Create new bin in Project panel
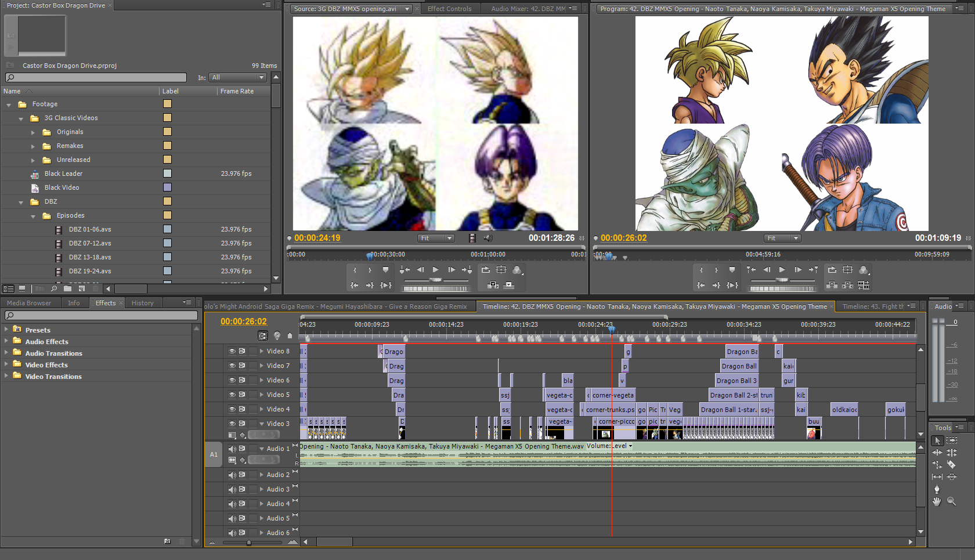 [68, 288]
